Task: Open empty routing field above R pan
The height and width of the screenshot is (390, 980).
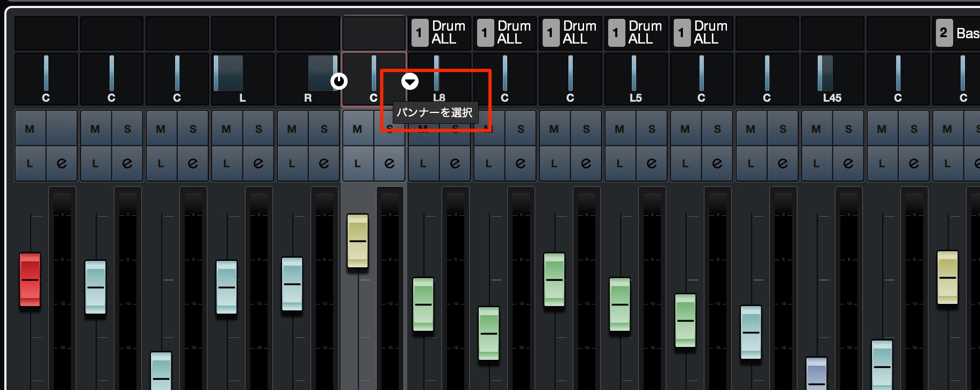Action: [308, 33]
